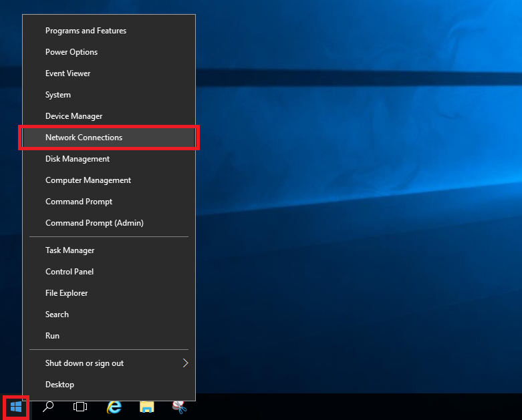Select Network Connections

click(x=109, y=138)
